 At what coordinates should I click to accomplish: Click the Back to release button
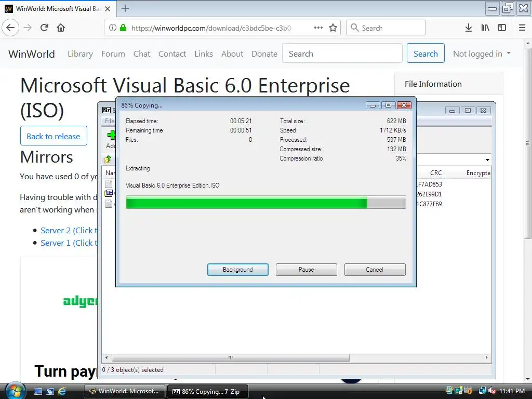coord(54,136)
